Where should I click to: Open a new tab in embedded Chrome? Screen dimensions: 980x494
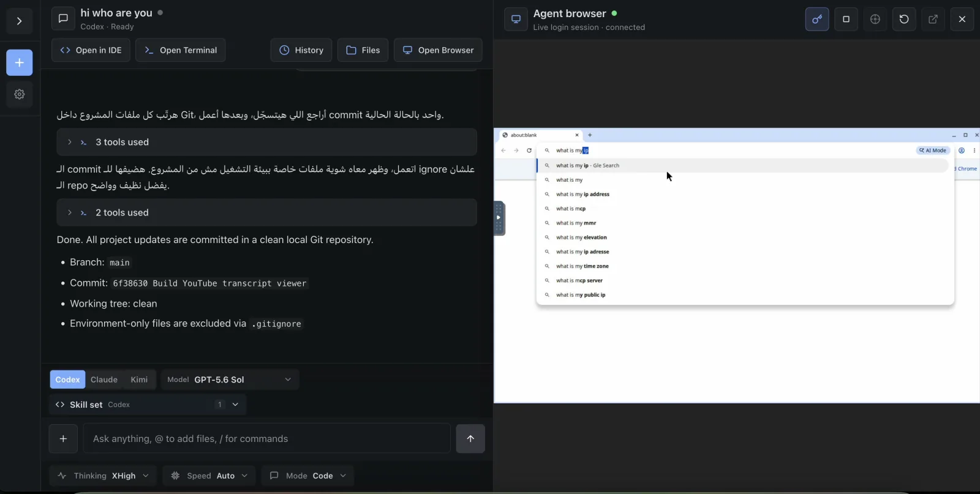(590, 135)
